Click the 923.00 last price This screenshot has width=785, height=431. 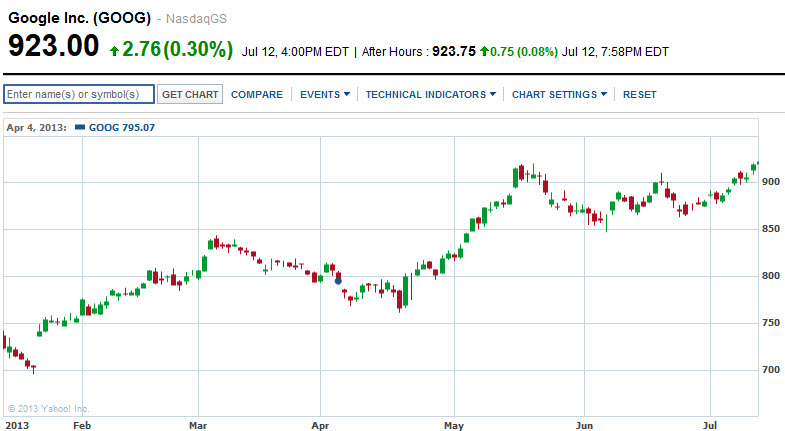point(54,46)
